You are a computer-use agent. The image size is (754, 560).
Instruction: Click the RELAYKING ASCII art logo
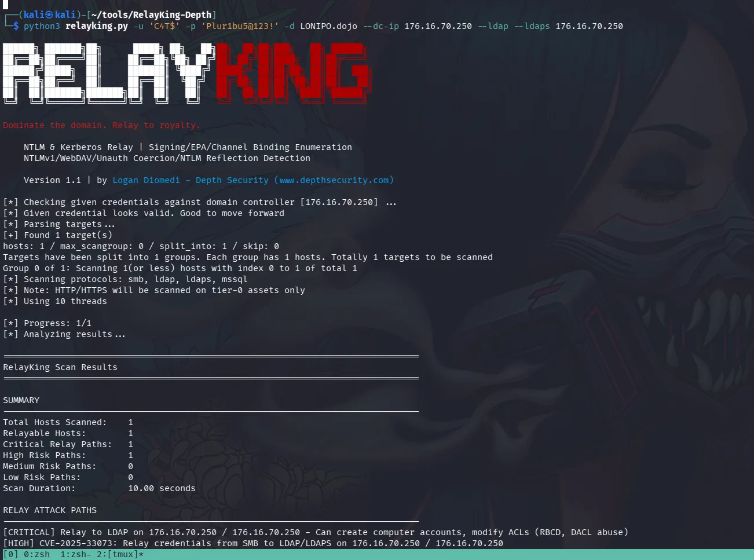click(x=186, y=73)
